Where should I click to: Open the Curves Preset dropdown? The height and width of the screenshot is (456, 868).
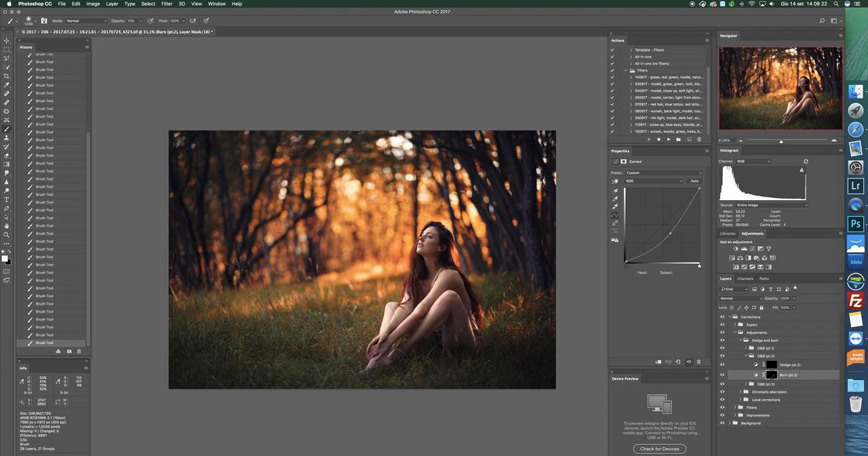click(x=663, y=173)
